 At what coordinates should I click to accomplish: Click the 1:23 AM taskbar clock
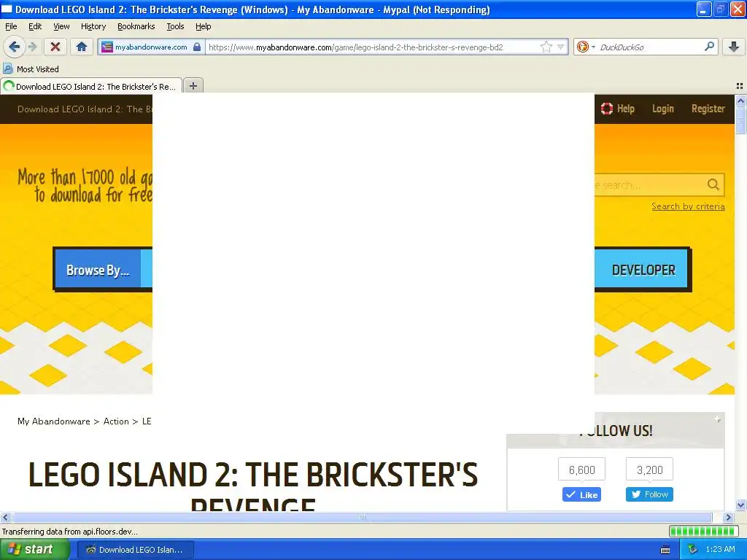click(x=720, y=550)
